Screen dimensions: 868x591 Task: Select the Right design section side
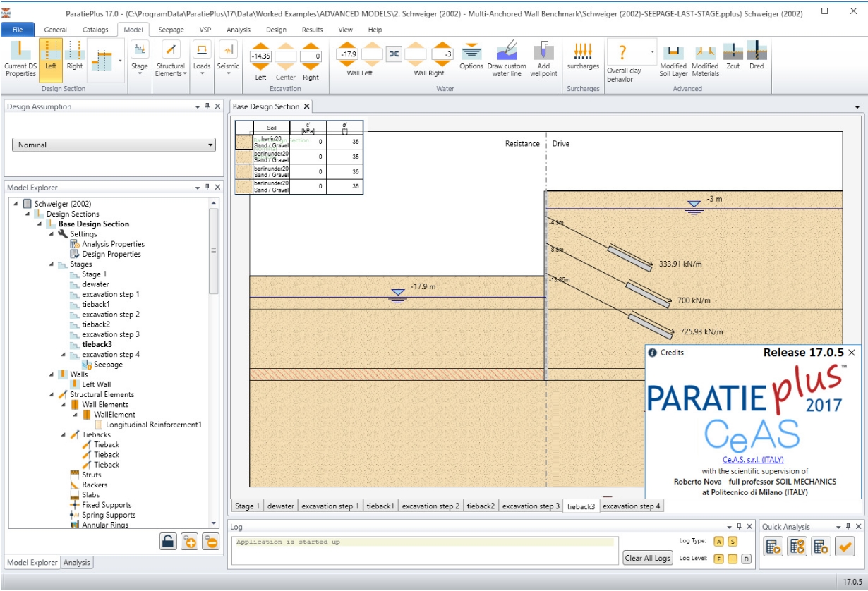[x=74, y=56]
